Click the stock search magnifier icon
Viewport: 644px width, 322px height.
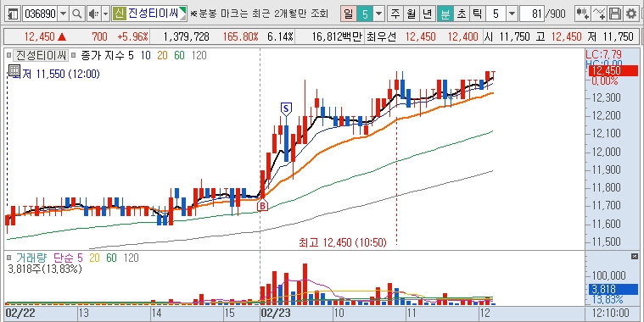(77, 14)
